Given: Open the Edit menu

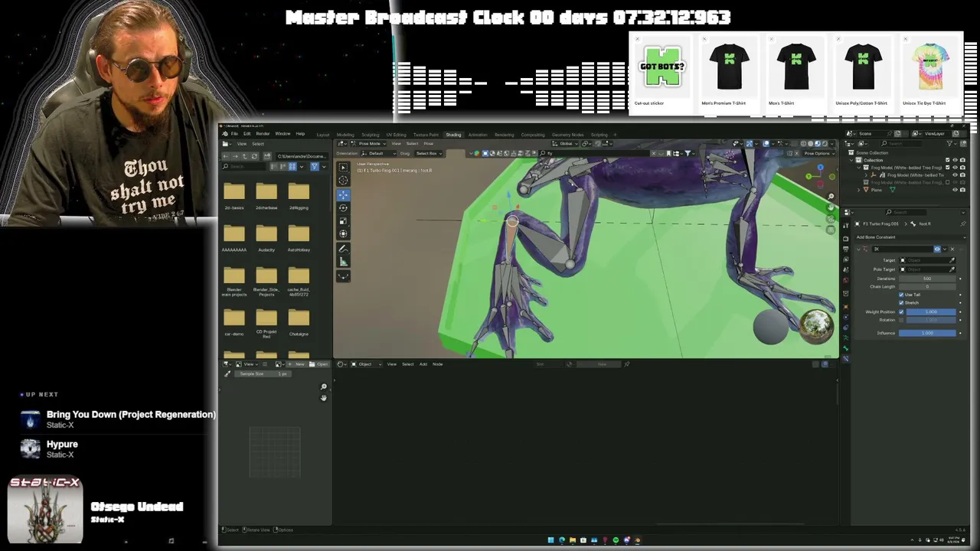Looking at the screenshot, I should [247, 134].
